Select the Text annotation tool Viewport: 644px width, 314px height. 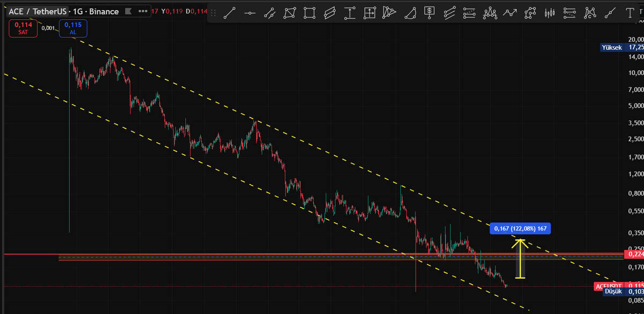631,12
